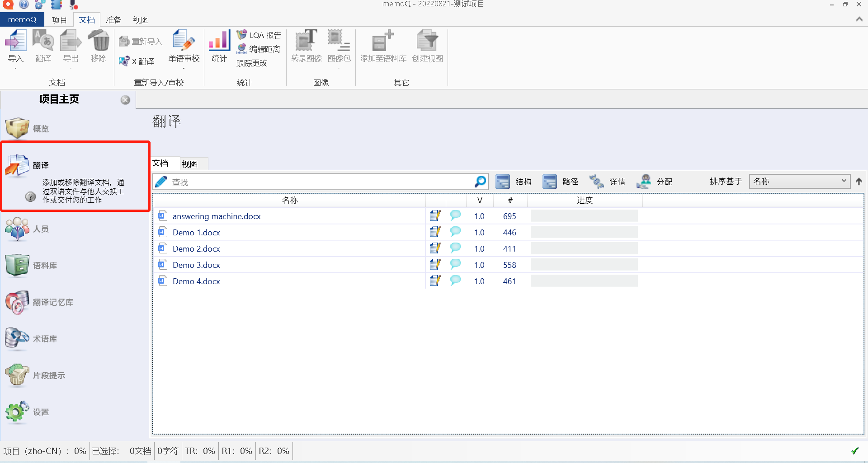Image resolution: width=868 pixels, height=463 pixels.
Task: Click the green checkmark status icon
Action: (x=855, y=451)
